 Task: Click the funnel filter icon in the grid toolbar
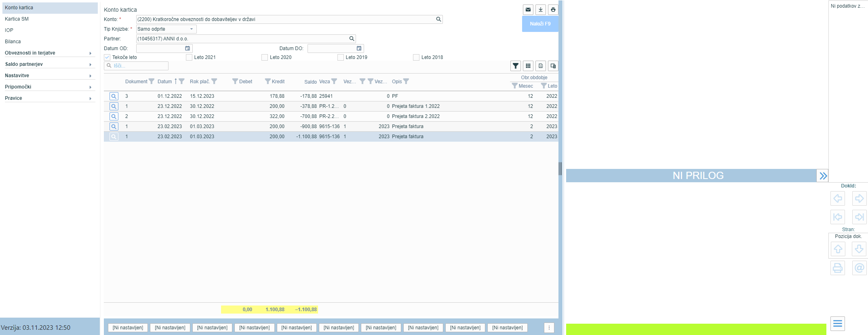point(516,66)
